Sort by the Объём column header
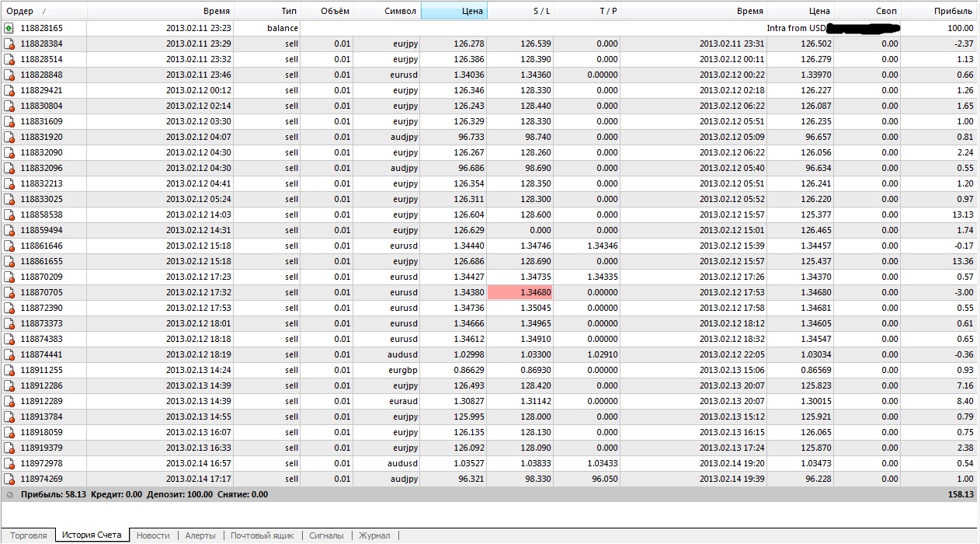Image resolution: width=980 pixels, height=544 pixels. tap(326, 11)
